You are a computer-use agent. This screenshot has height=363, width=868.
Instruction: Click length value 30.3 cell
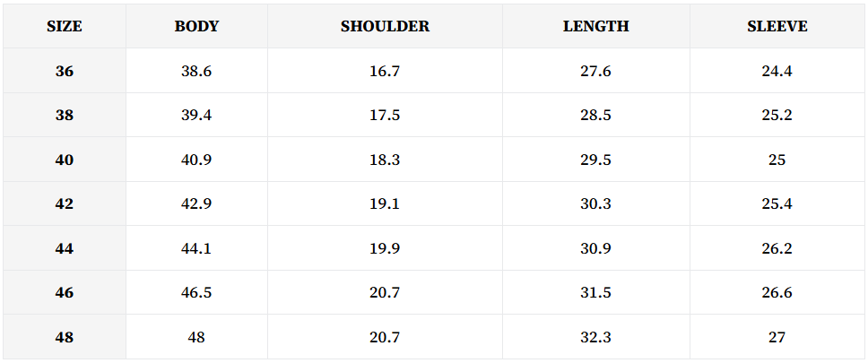point(595,204)
